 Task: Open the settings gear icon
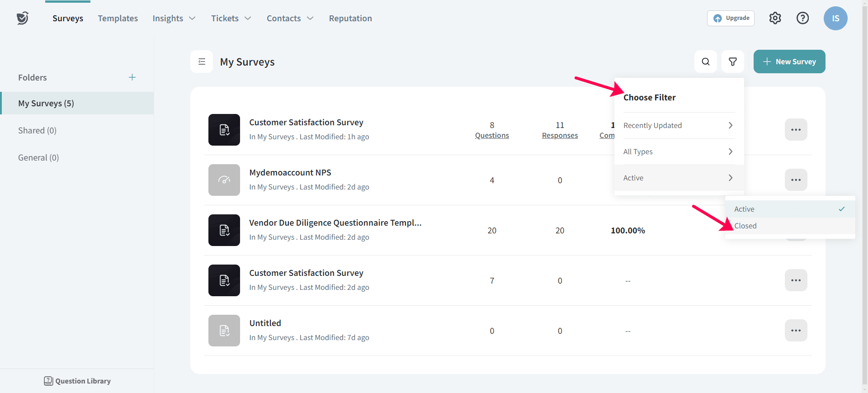coord(775,18)
